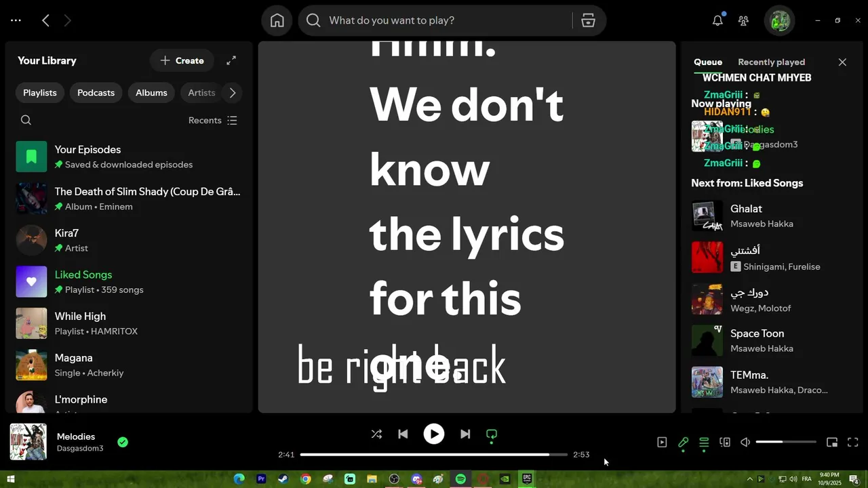Image resolution: width=868 pixels, height=488 pixels.
Task: Switch to the Queue tab
Action: tap(708, 62)
